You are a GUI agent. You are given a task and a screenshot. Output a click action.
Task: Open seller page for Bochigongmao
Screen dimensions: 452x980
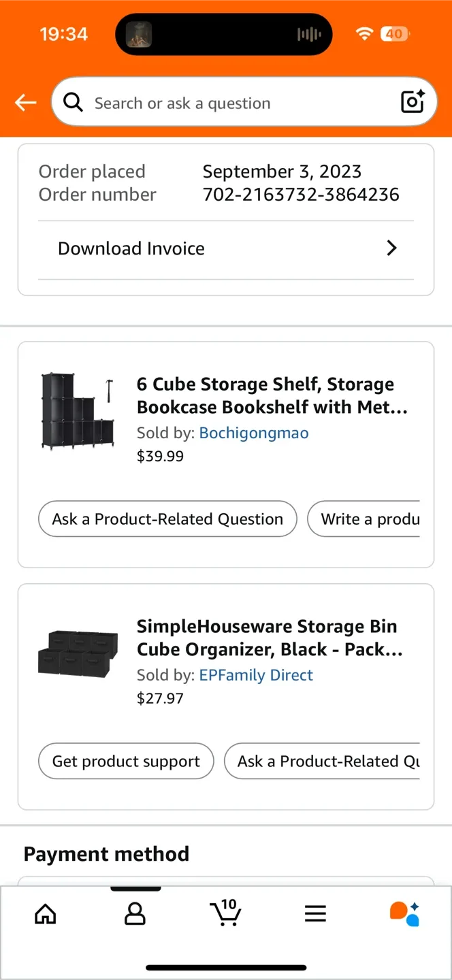(254, 433)
